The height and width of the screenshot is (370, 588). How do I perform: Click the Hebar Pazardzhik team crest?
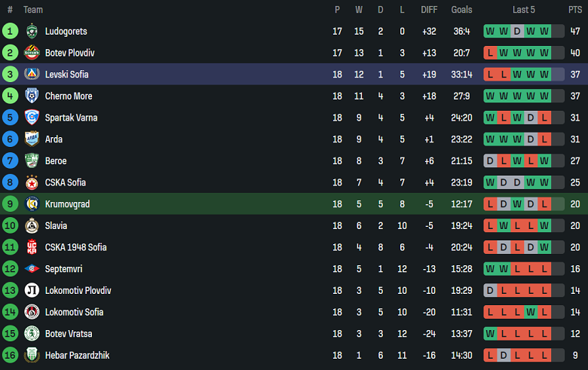(x=32, y=355)
